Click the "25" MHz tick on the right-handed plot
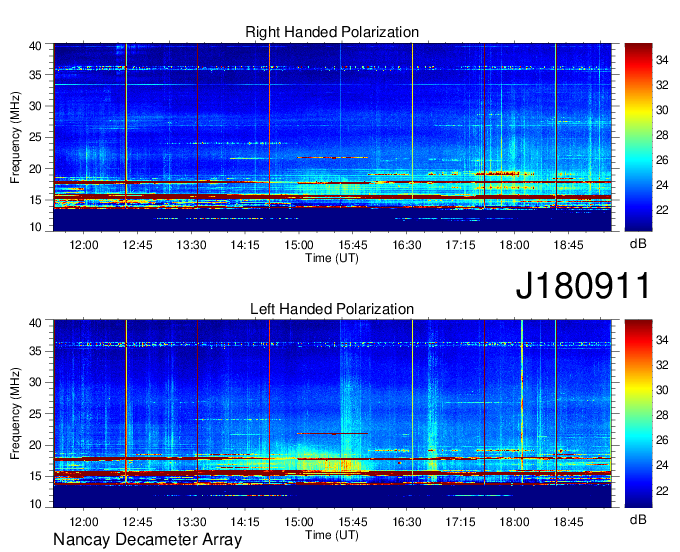The height and width of the screenshot is (552, 680). (35, 137)
